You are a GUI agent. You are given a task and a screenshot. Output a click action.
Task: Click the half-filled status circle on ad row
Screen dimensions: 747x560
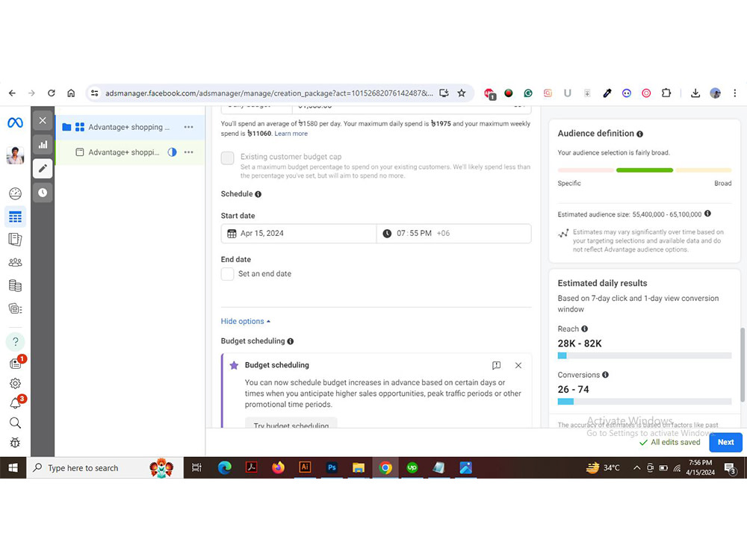point(172,152)
